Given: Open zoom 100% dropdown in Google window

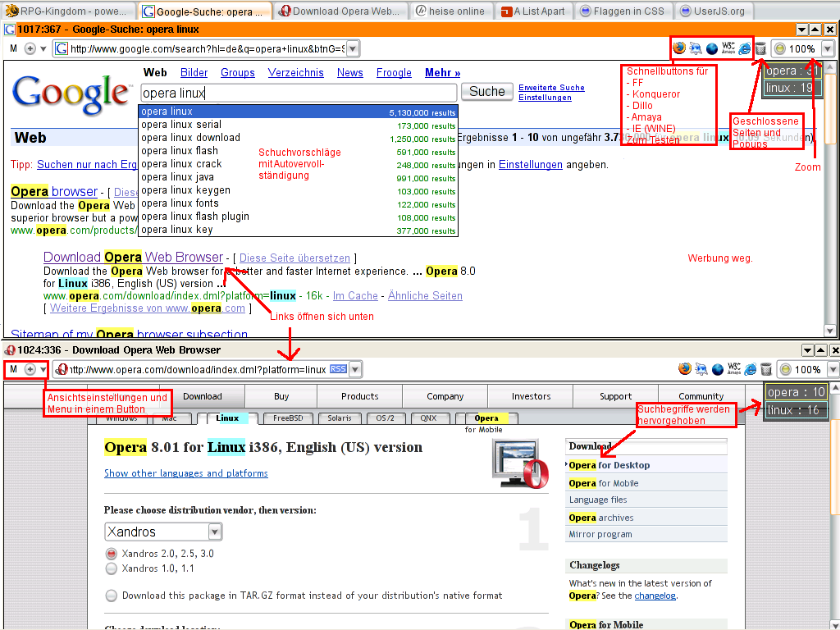Looking at the screenshot, I should pos(827,48).
